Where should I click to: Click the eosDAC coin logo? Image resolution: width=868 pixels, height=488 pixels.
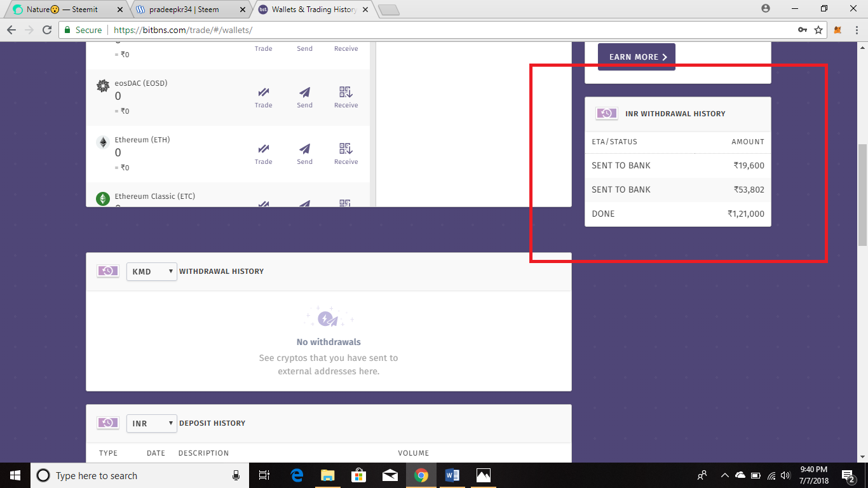103,86
